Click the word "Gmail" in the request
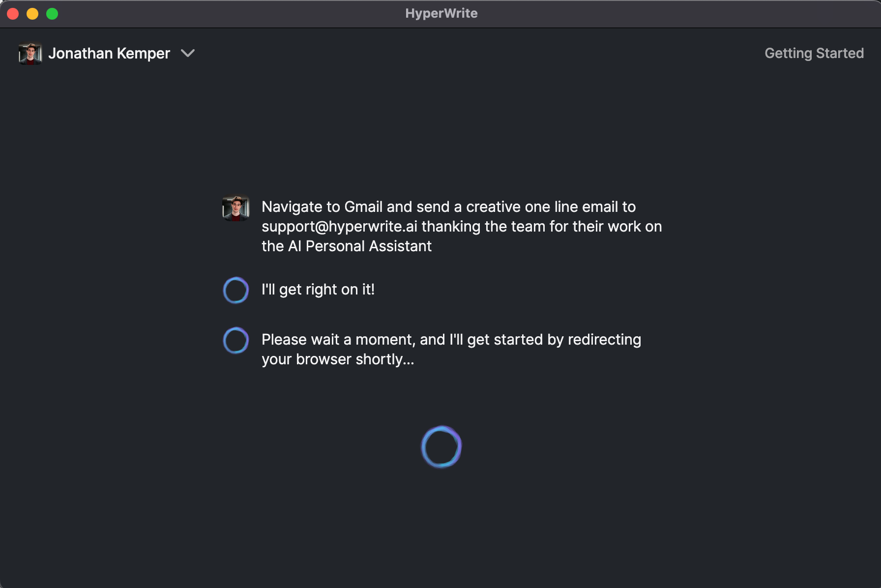 (363, 207)
